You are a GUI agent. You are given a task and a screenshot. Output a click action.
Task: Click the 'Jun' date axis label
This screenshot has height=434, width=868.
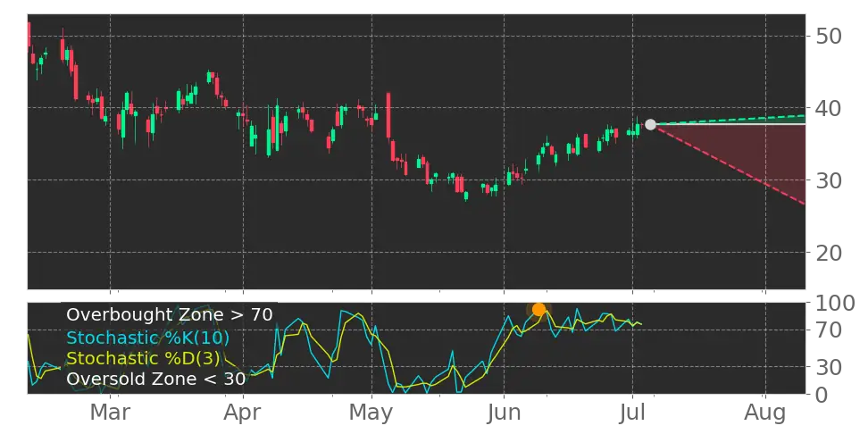point(505,413)
